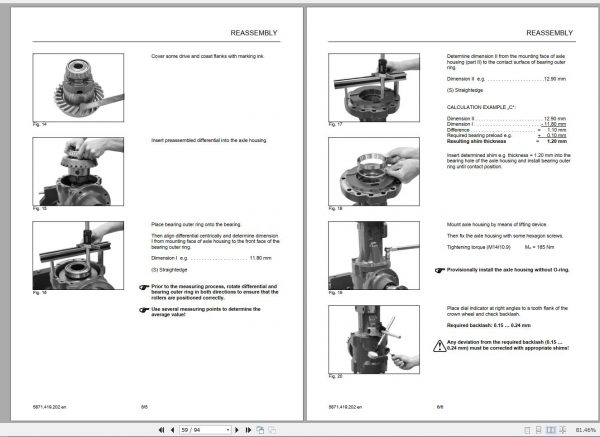Click the 81.46% zoom level

pyautogui.click(x=586, y=430)
